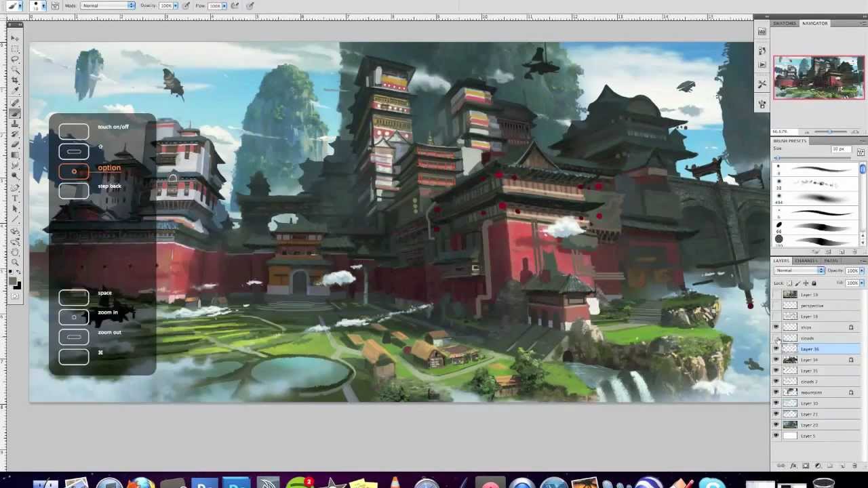Toggle visibility of the clouds layer
This screenshot has height=488, width=868.
[x=776, y=338]
